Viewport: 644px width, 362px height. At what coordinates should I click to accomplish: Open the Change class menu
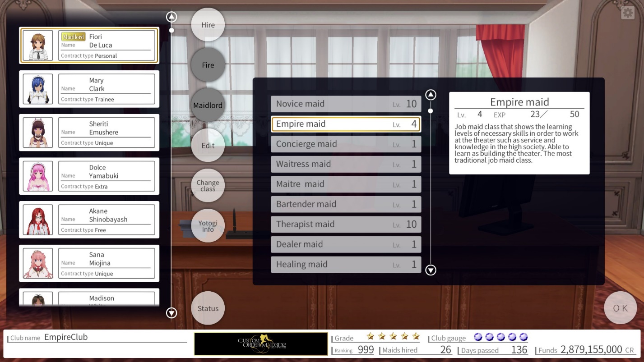click(x=208, y=186)
